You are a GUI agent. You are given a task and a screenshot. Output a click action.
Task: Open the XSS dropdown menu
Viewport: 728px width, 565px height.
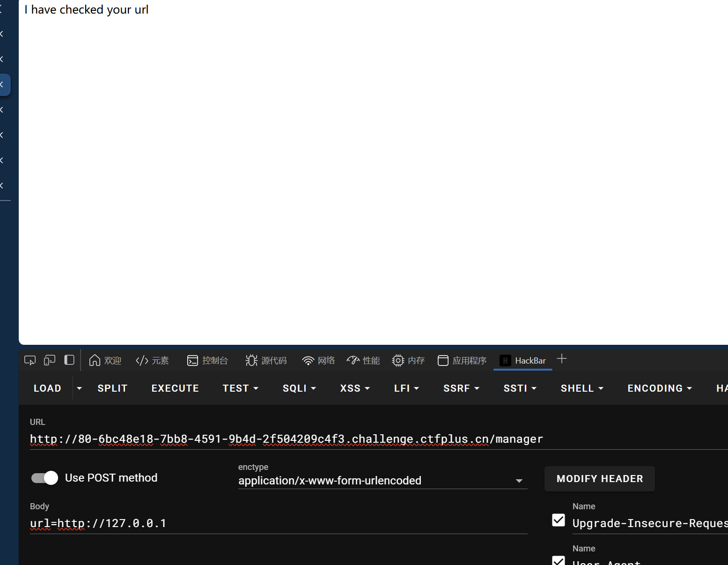[x=355, y=388]
